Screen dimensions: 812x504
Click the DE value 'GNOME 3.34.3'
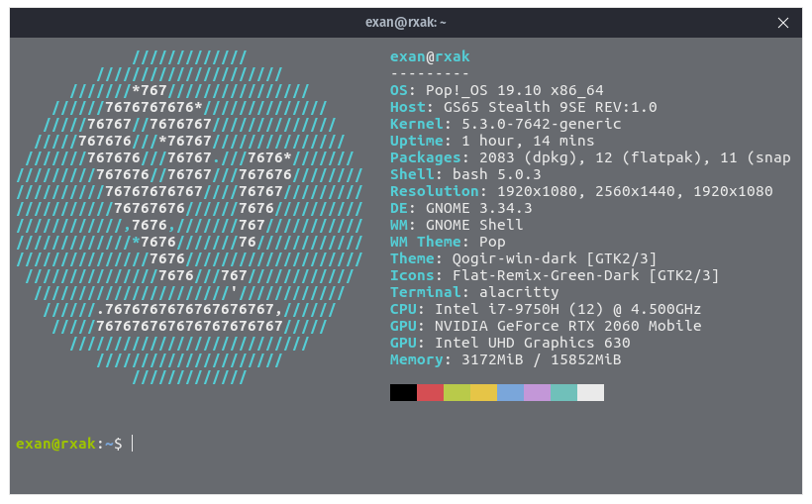pyautogui.click(x=479, y=208)
